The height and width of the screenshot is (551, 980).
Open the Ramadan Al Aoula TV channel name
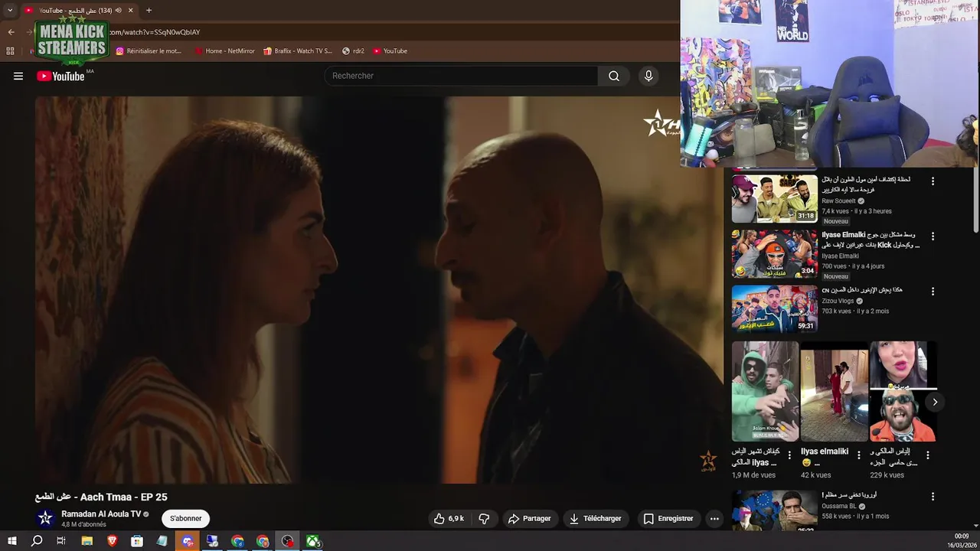coord(101,514)
